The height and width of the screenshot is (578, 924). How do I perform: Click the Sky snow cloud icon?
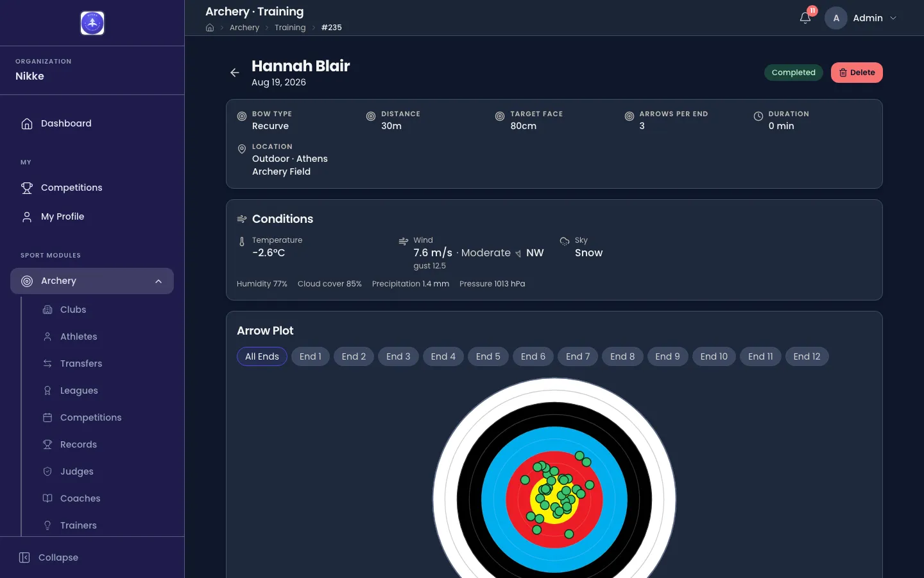(565, 241)
